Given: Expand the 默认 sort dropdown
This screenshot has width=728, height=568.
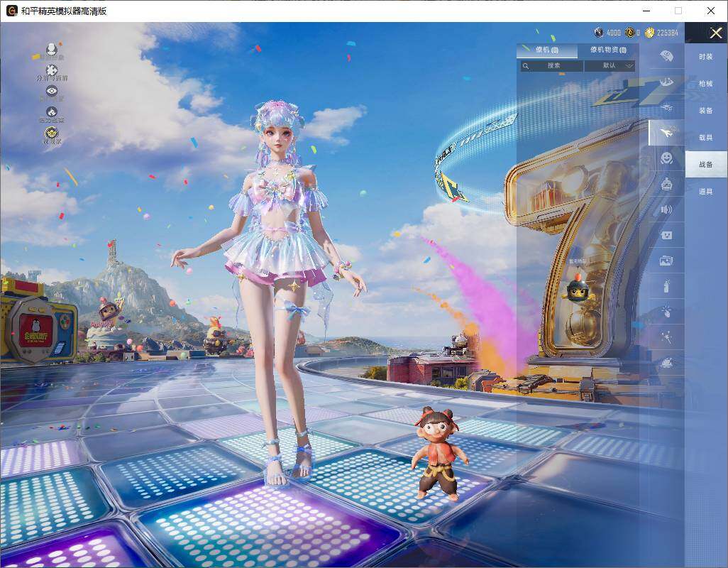Looking at the screenshot, I should (610, 66).
